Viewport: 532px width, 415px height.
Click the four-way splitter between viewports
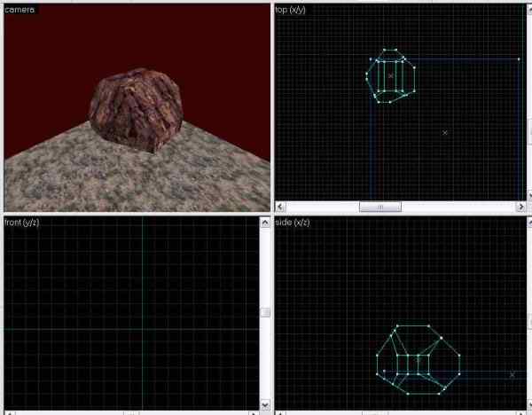point(271,214)
